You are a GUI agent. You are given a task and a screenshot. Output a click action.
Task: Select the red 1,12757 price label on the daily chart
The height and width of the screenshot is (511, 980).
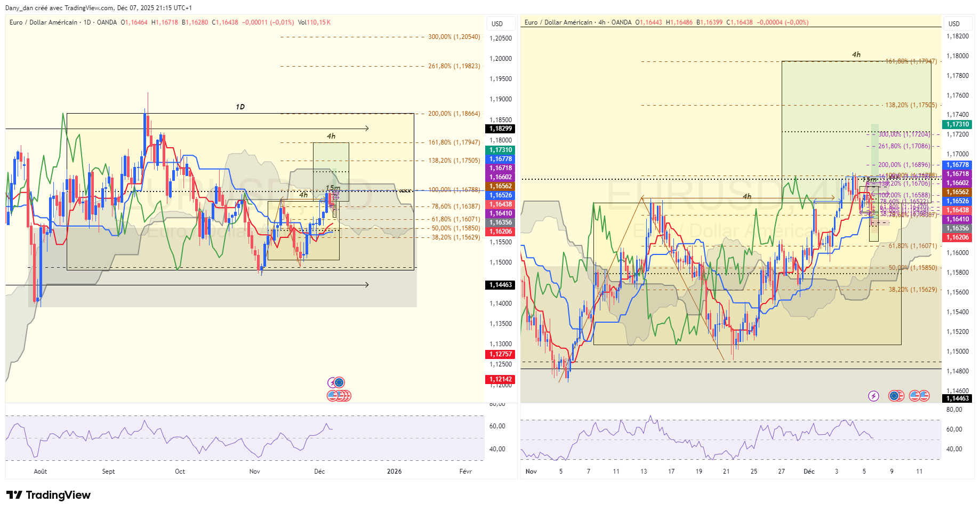pyautogui.click(x=501, y=354)
